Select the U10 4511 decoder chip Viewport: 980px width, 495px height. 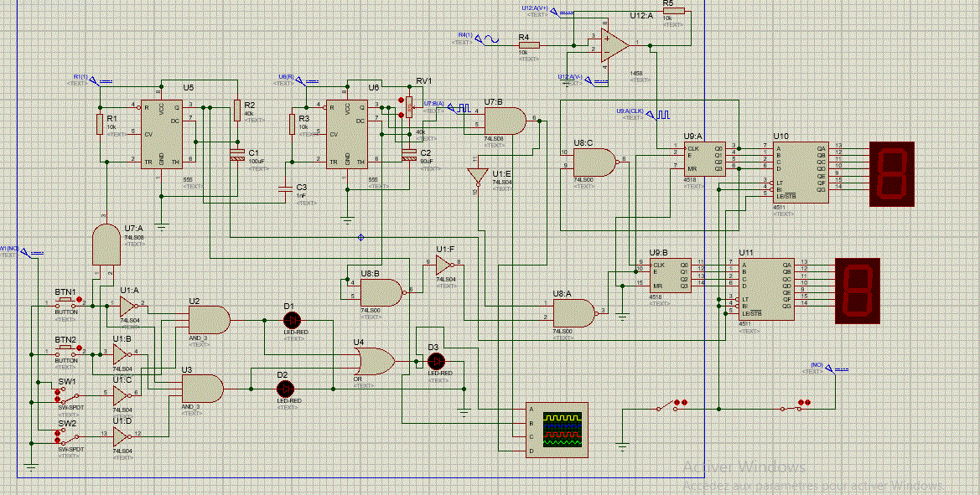[801, 172]
